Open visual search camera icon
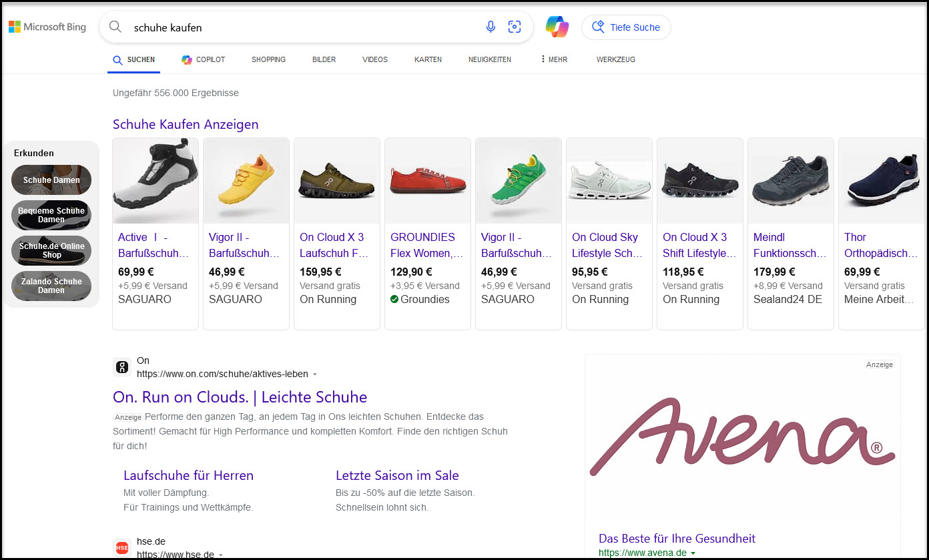The height and width of the screenshot is (560, 929). coord(515,27)
